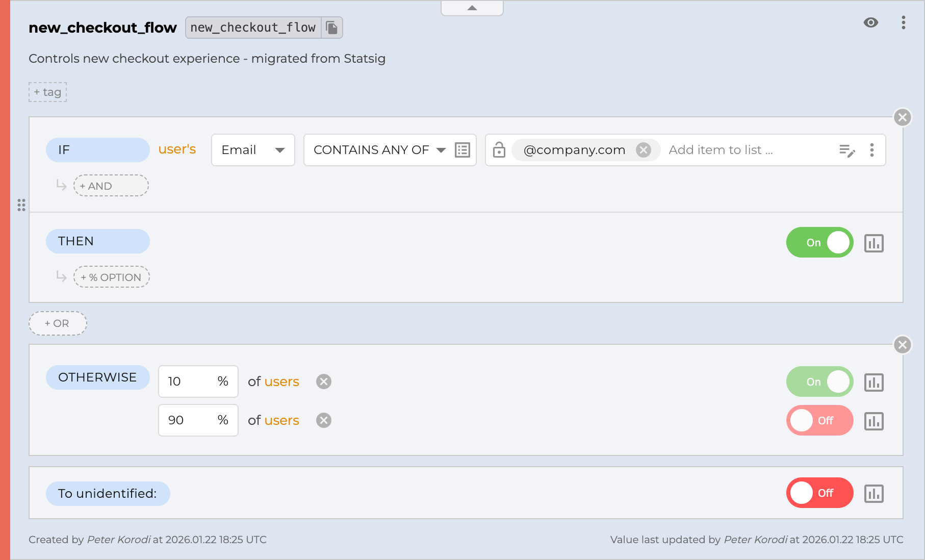This screenshot has width=925, height=560.
Task: Bulk edit the @company.com value list
Action: [x=847, y=150]
